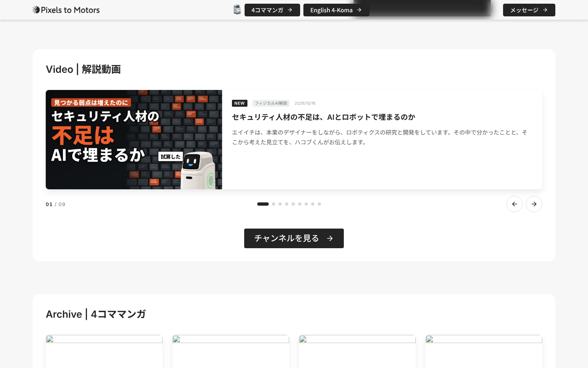Open the セキュリティ人材の不足 video thumbnail
The image size is (588, 368).
[x=134, y=139]
